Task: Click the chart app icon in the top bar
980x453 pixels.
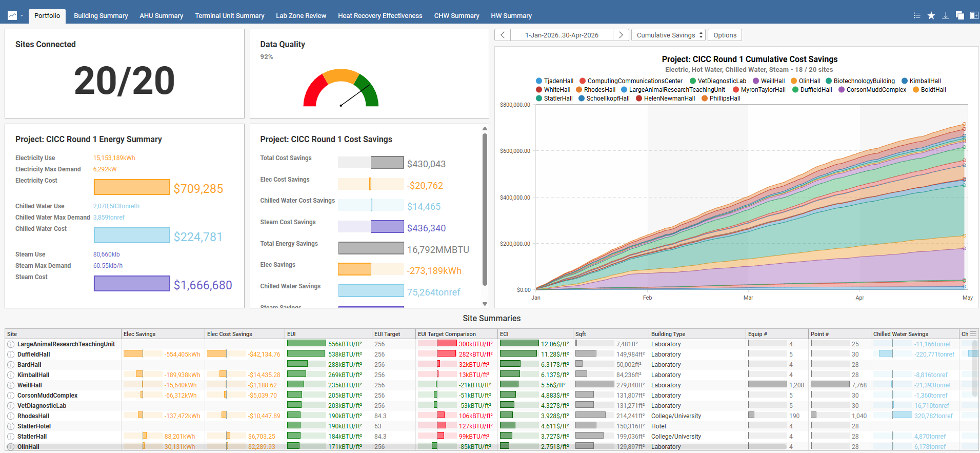Action: tap(12, 15)
